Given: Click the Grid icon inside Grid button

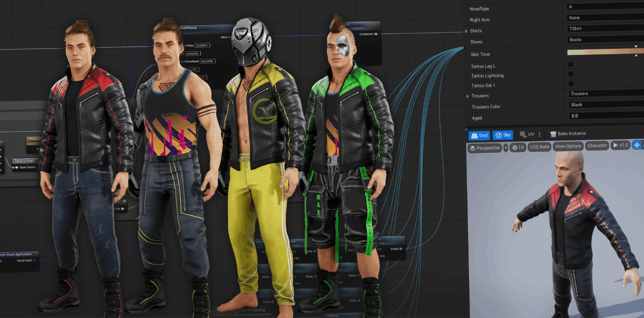Looking at the screenshot, I should [x=474, y=136].
